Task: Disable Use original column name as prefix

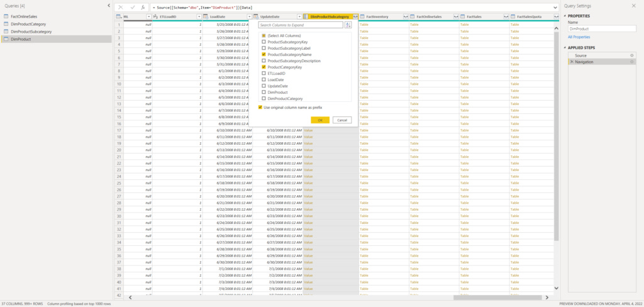Action: click(x=260, y=108)
